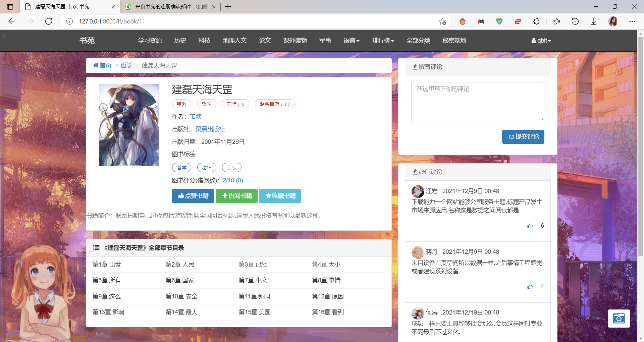Click the 惊悚 book tag
The height and width of the screenshot is (342, 644).
click(232, 167)
